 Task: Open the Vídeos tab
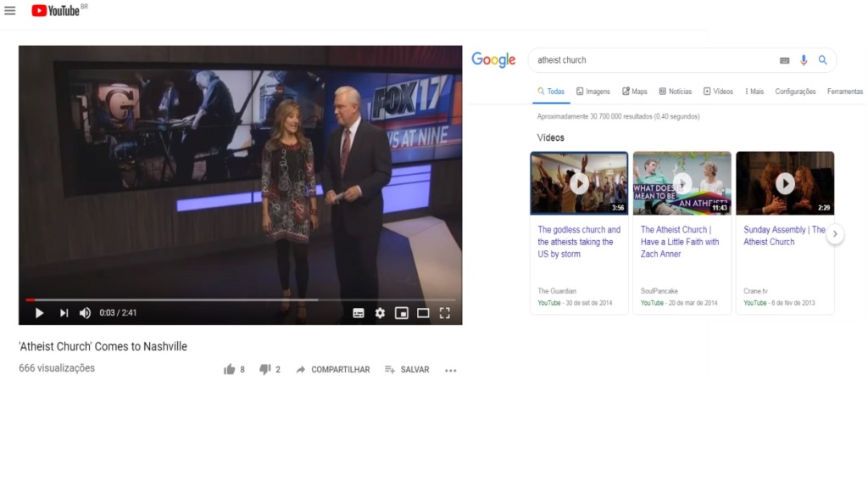pos(718,92)
